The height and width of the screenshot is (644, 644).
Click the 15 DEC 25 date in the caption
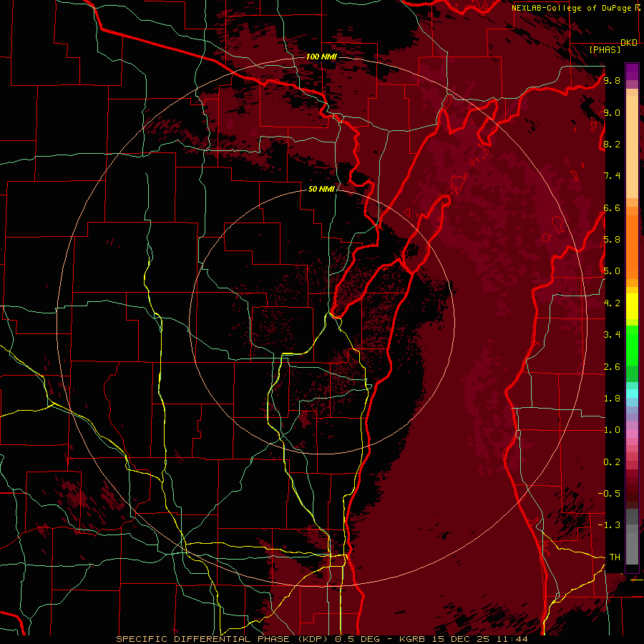464,639
